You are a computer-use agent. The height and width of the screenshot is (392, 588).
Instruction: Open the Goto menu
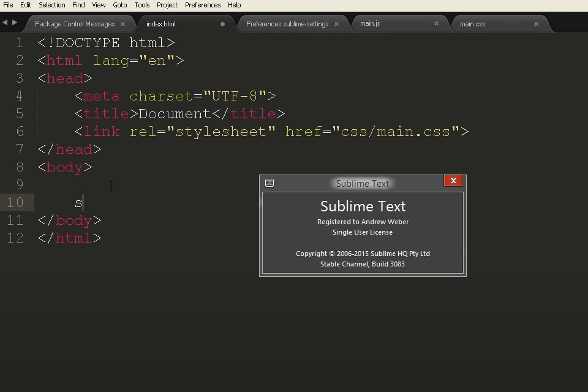(120, 5)
